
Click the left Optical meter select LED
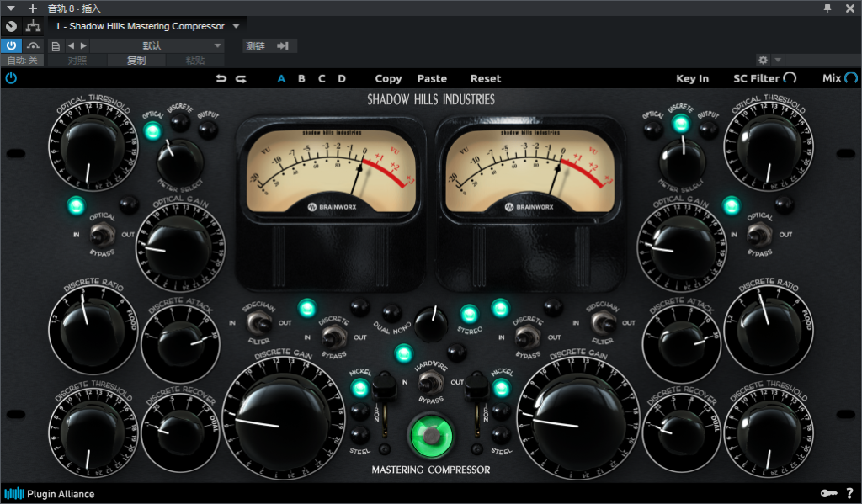(153, 130)
